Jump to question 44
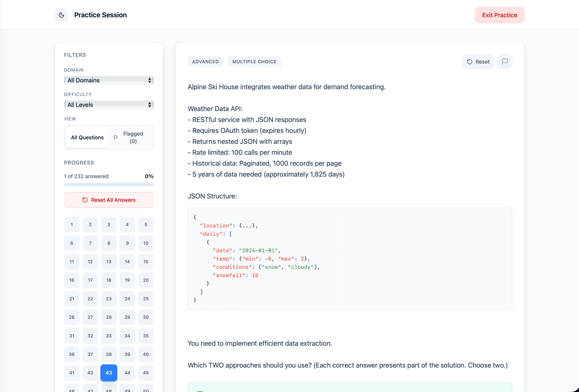 (127, 373)
